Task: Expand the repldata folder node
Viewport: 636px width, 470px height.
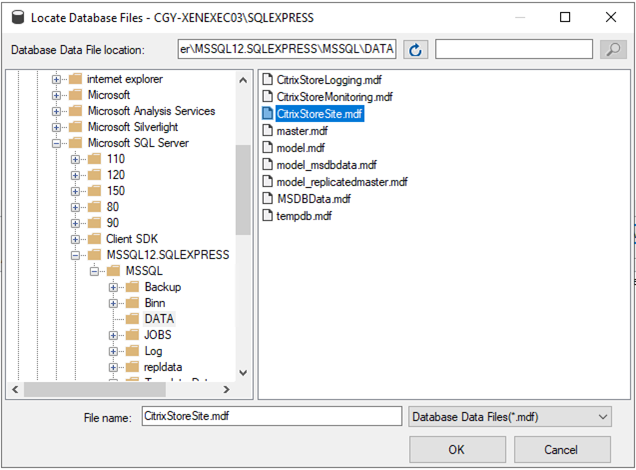Action: [x=113, y=367]
